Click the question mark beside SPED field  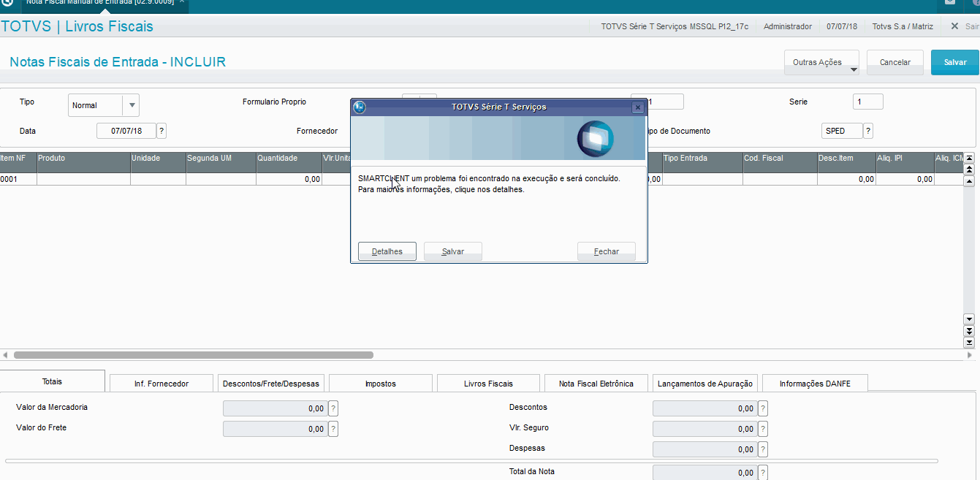click(x=868, y=131)
